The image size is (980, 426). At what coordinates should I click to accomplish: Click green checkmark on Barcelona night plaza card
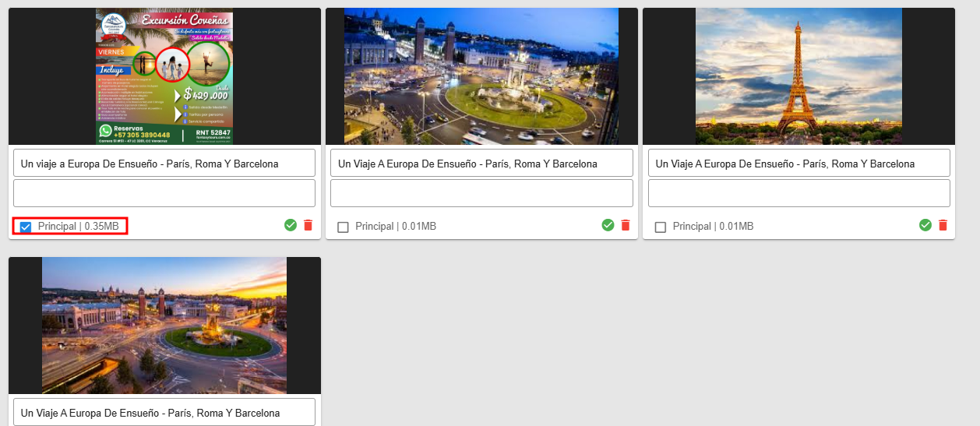tap(608, 225)
